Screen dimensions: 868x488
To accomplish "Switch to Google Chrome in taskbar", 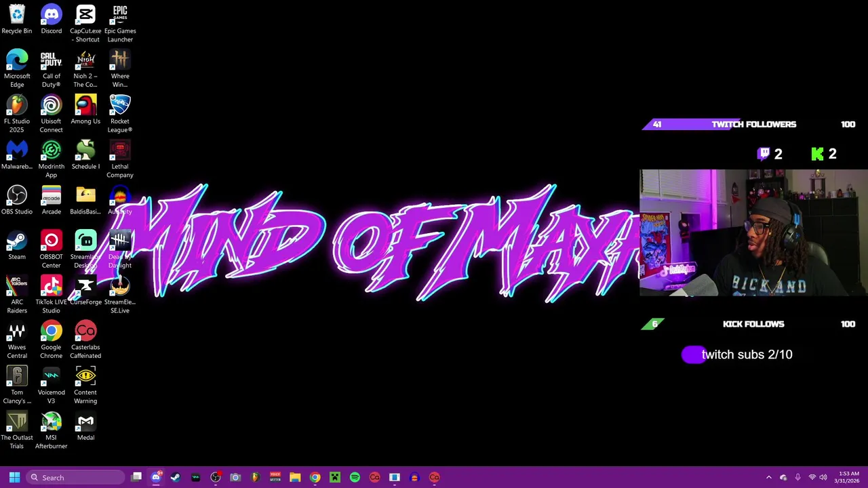I will pyautogui.click(x=315, y=477).
